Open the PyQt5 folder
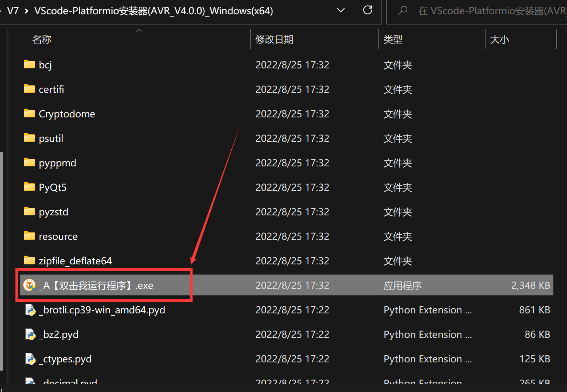This screenshot has height=392, width=567. tap(52, 187)
